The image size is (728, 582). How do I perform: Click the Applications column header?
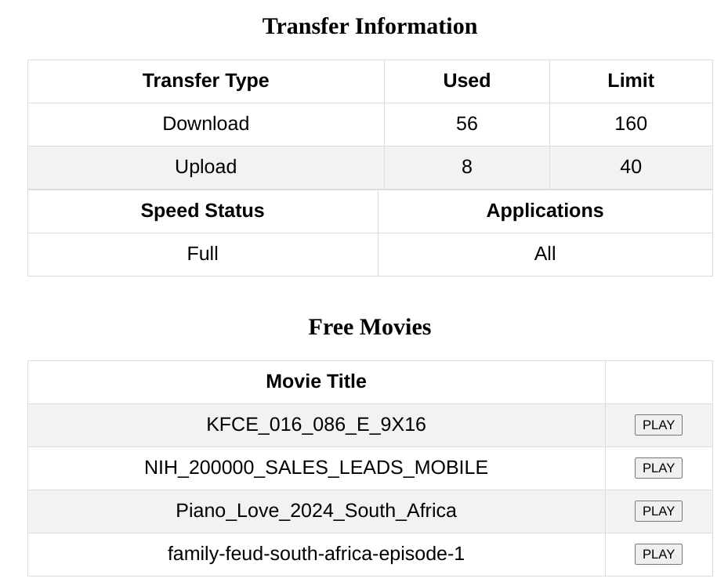coord(545,211)
